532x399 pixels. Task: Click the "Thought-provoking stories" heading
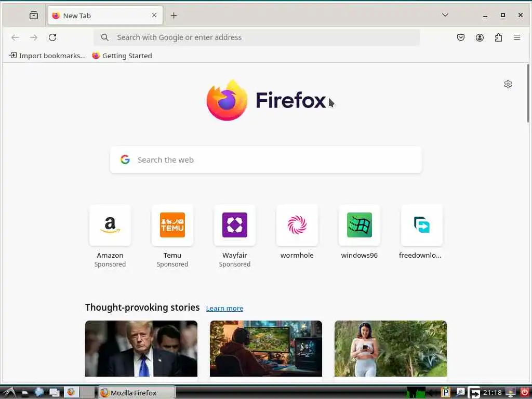point(142,308)
